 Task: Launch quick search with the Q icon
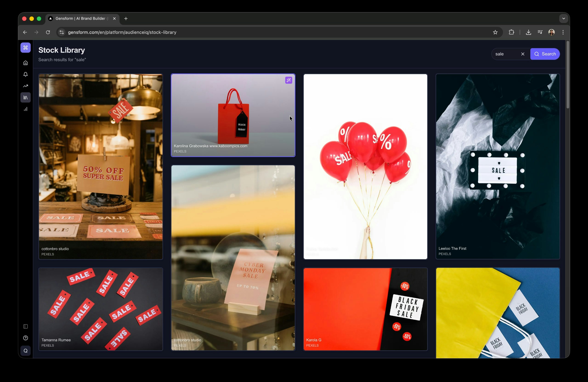[x=25, y=350]
